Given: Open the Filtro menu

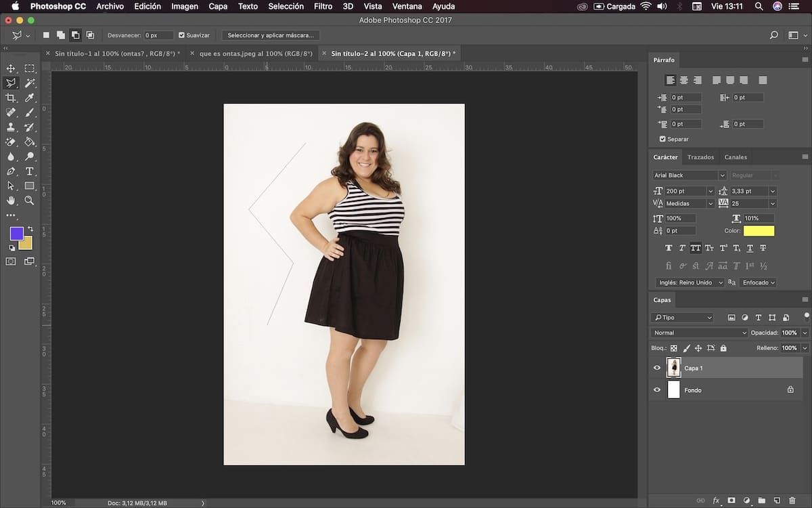Looking at the screenshot, I should pyautogui.click(x=323, y=6).
